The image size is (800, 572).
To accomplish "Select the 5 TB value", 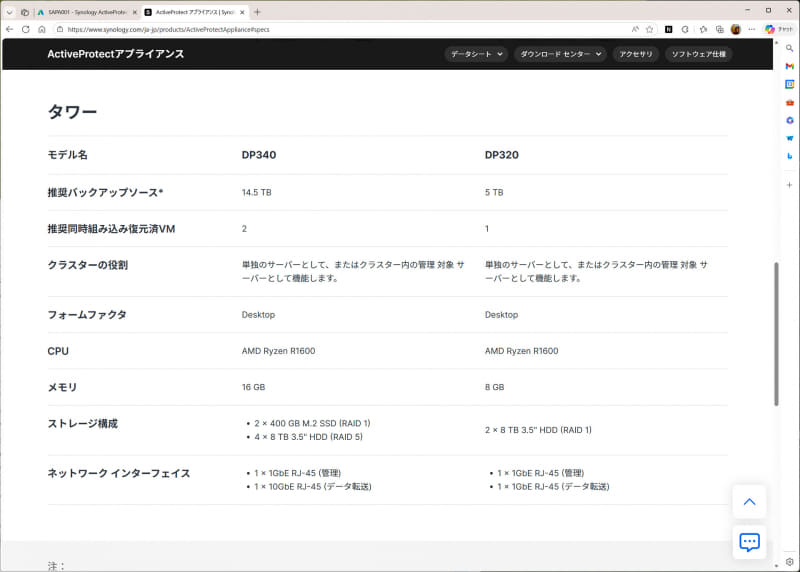I will 494,192.
